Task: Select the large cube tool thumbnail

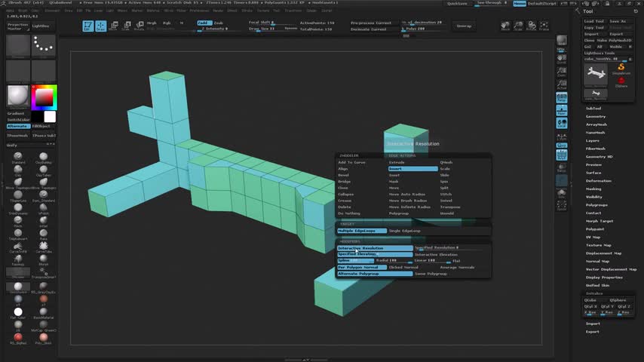Action: coord(596,75)
